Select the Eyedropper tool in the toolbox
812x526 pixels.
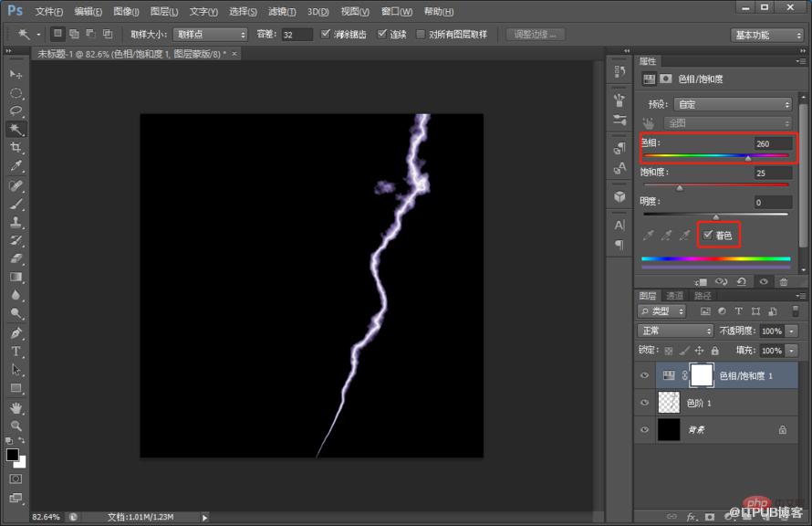[x=16, y=166]
